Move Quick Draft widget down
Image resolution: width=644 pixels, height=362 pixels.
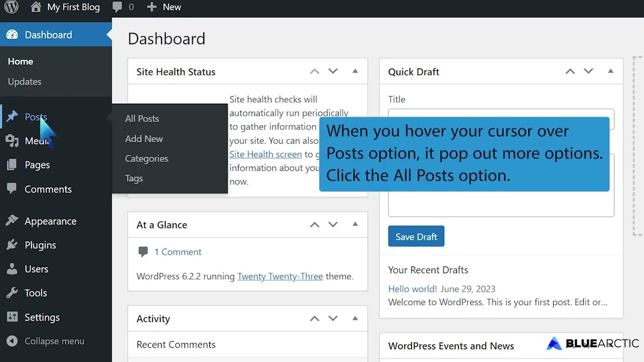(x=588, y=71)
